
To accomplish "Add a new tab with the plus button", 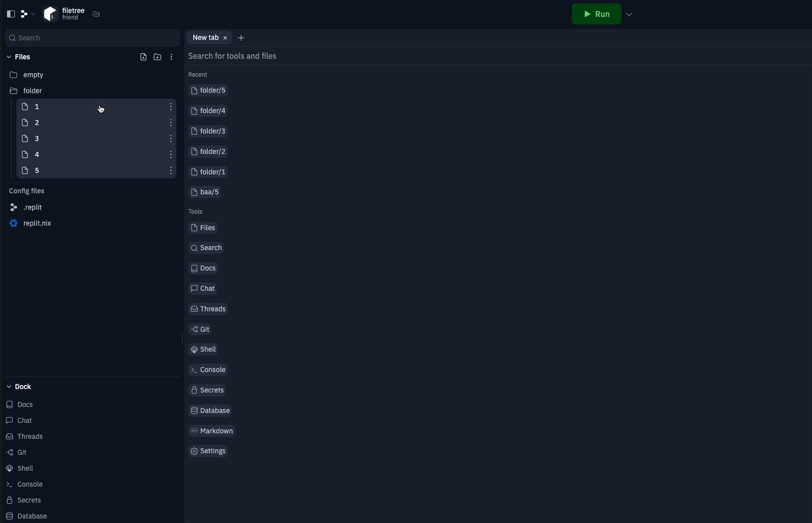I will (241, 38).
